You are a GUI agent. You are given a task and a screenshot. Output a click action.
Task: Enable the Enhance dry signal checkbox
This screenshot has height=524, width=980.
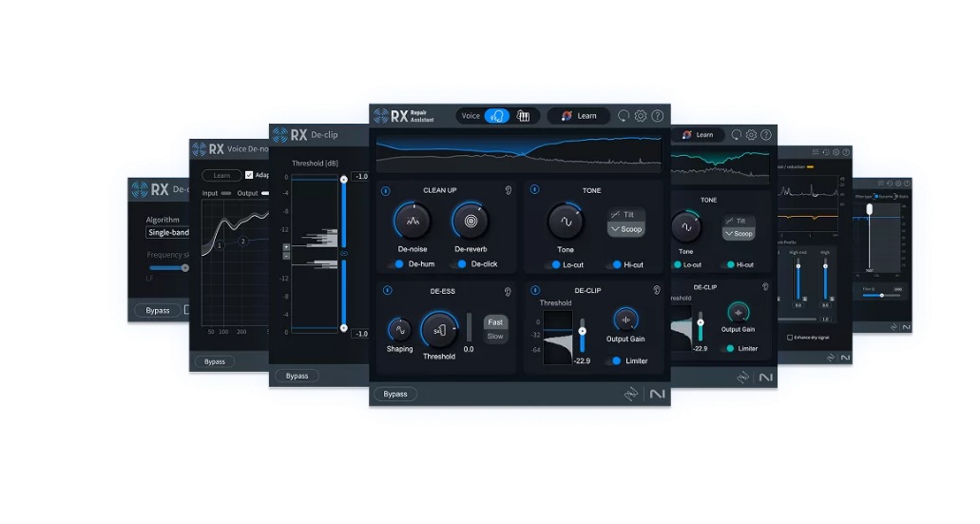[790, 338]
